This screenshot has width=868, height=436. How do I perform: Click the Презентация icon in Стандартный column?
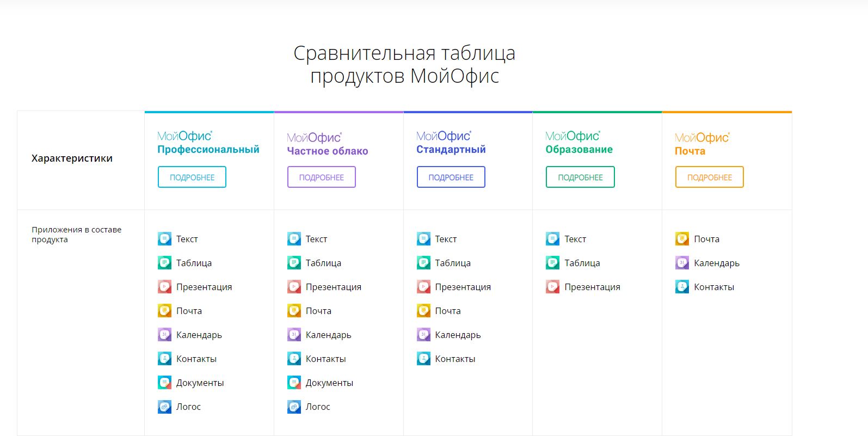click(423, 286)
